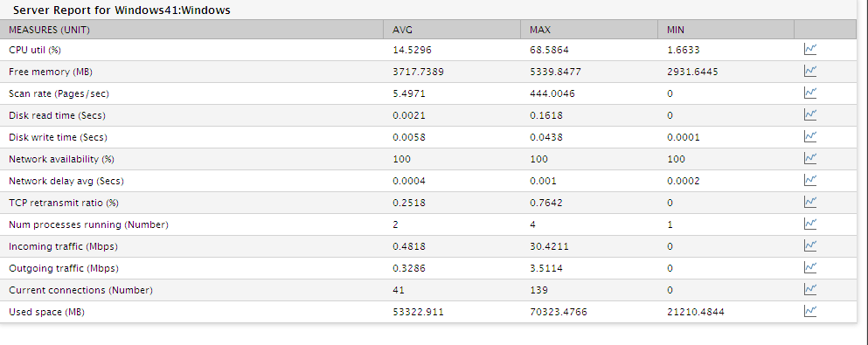Select the Disk read time (Secs) label
This screenshot has height=345, width=868.
click(x=57, y=115)
